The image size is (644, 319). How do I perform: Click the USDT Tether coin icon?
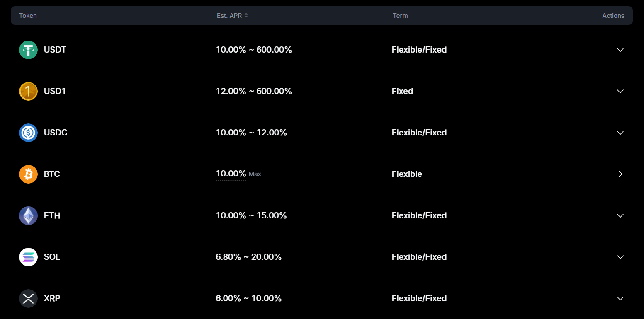pos(28,50)
